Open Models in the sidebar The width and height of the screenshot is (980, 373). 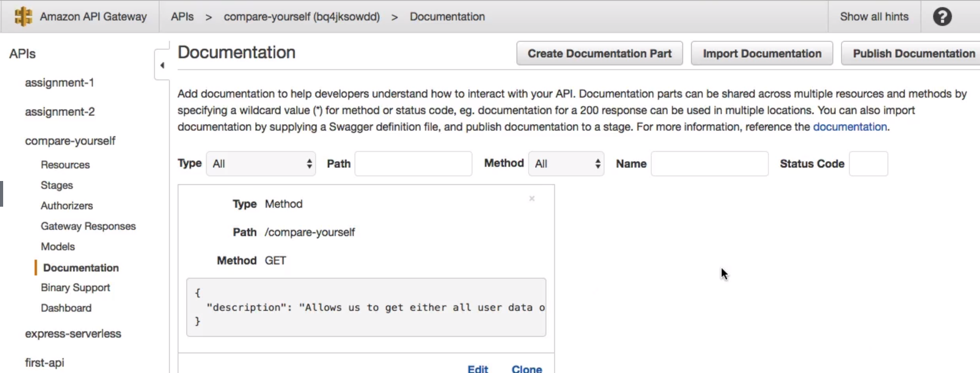pos(58,247)
